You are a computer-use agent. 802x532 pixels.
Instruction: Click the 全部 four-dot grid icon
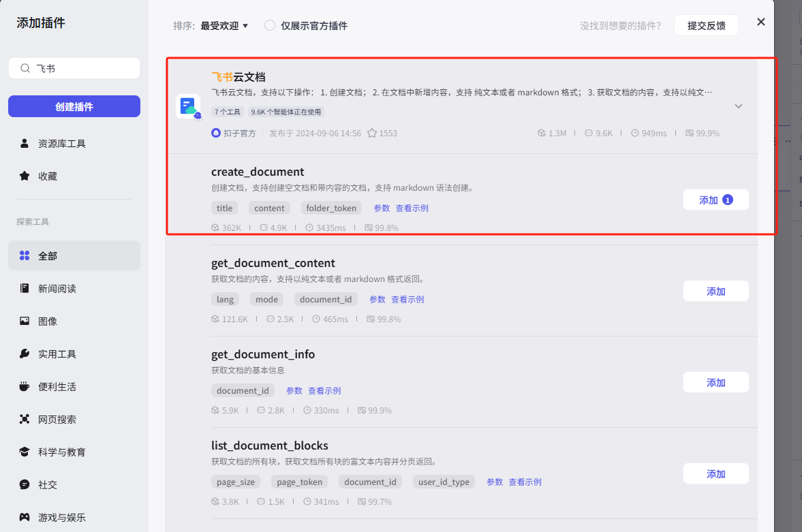tap(24, 255)
